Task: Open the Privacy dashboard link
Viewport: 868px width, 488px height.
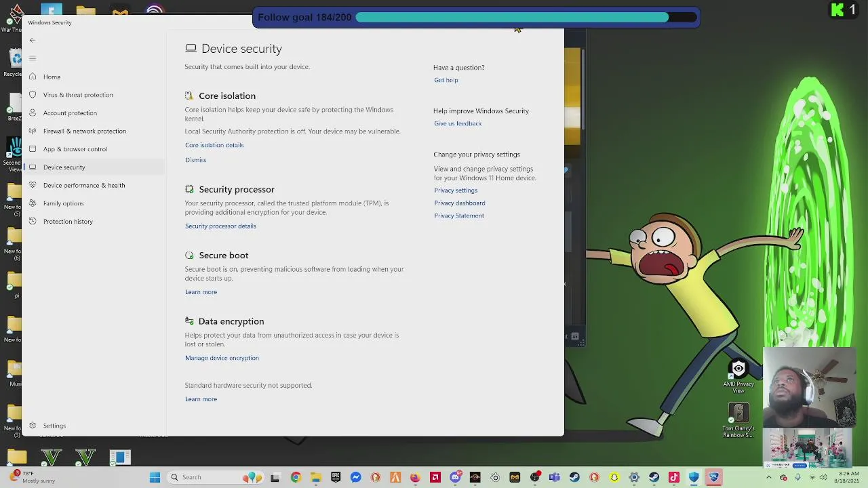Action: click(x=460, y=203)
